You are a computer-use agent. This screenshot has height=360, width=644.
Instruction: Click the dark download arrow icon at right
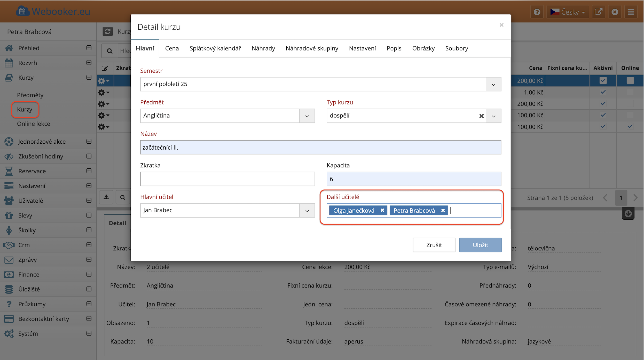coord(628,214)
